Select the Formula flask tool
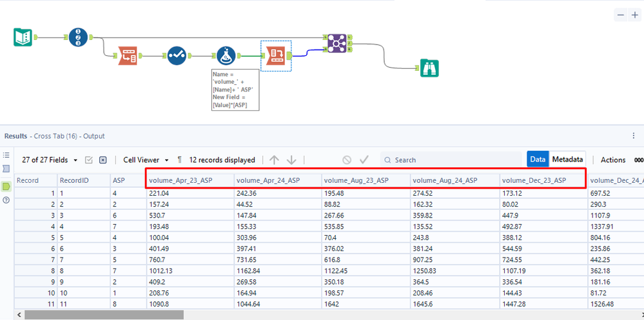 point(226,56)
